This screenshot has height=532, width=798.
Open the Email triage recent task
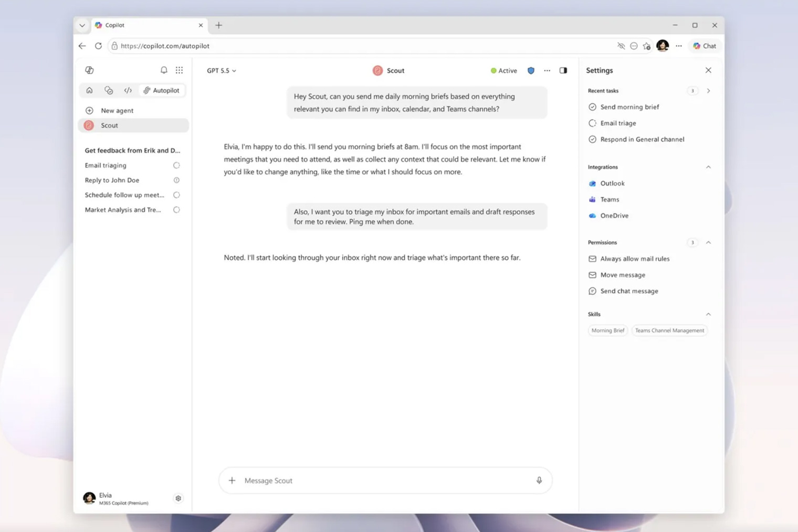pos(612,123)
